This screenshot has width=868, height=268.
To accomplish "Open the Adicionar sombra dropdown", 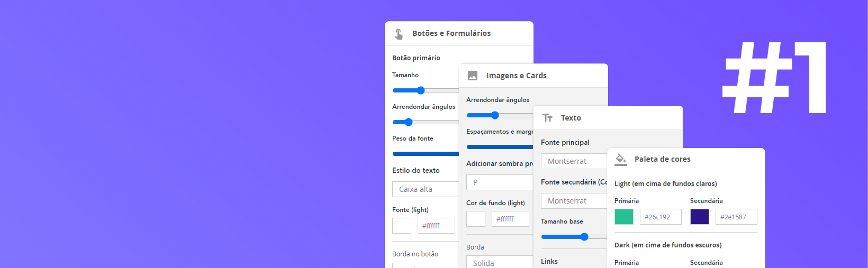I will (500, 182).
